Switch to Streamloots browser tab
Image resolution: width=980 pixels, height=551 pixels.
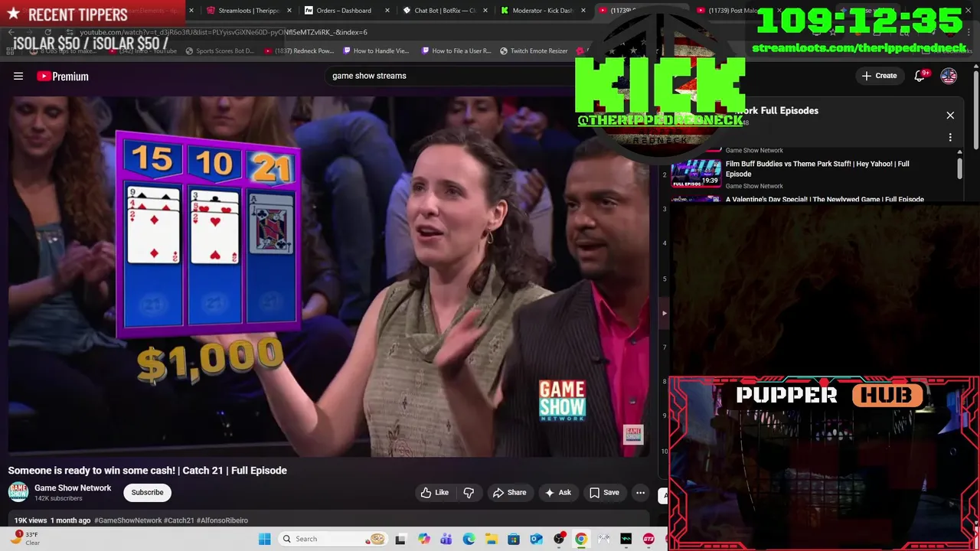point(249,11)
